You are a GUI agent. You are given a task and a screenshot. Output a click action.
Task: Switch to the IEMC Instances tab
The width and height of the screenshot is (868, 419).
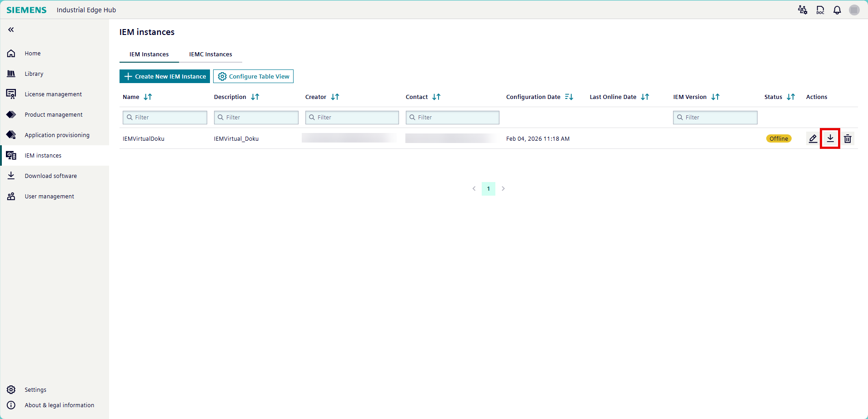210,54
